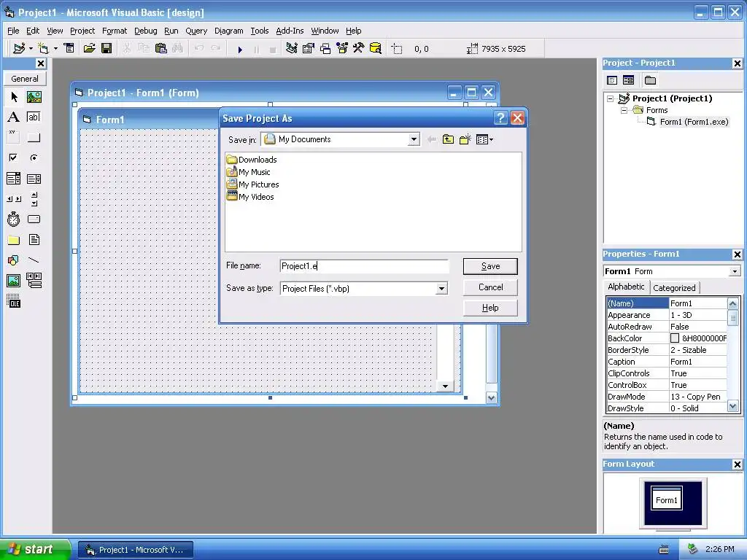Open dropdown next to Add Form icon
This screenshot has height=560, width=747.
(x=55, y=48)
